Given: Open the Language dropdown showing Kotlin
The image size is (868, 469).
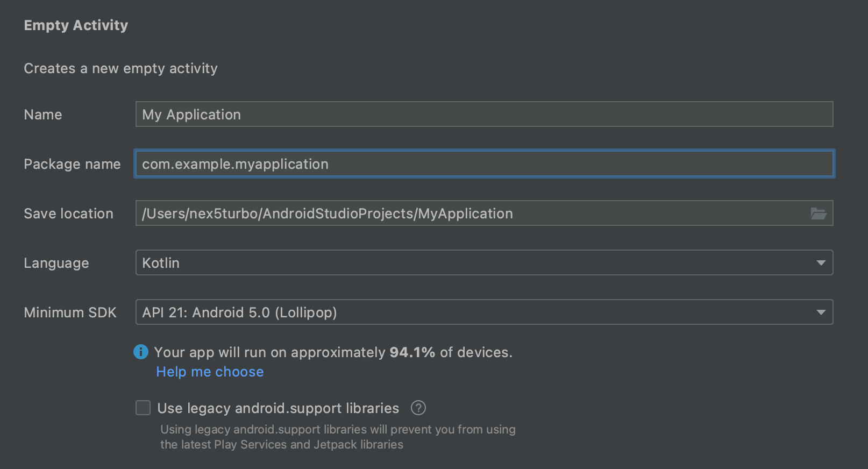Looking at the screenshot, I should 484,263.
